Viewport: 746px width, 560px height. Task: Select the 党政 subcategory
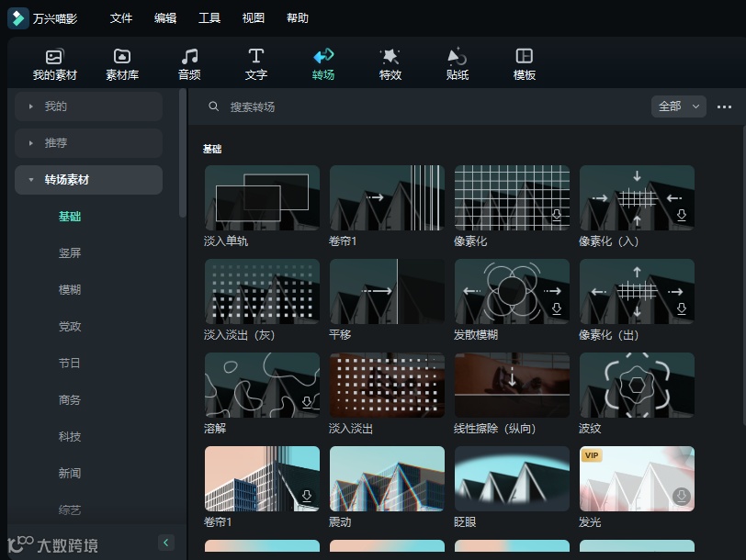click(x=70, y=326)
